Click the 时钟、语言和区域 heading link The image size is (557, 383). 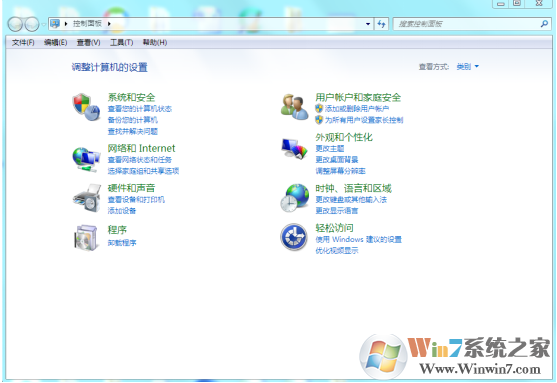point(353,188)
